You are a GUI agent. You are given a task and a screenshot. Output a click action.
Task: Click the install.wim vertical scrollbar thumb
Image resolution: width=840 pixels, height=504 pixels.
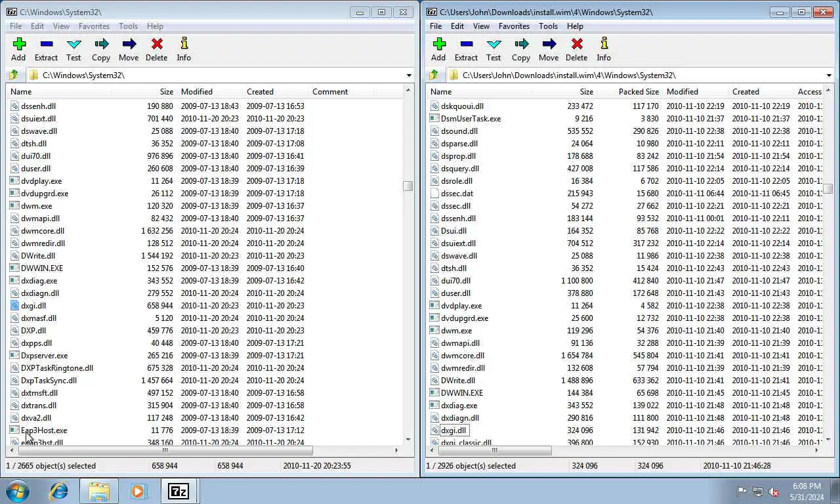point(828,189)
